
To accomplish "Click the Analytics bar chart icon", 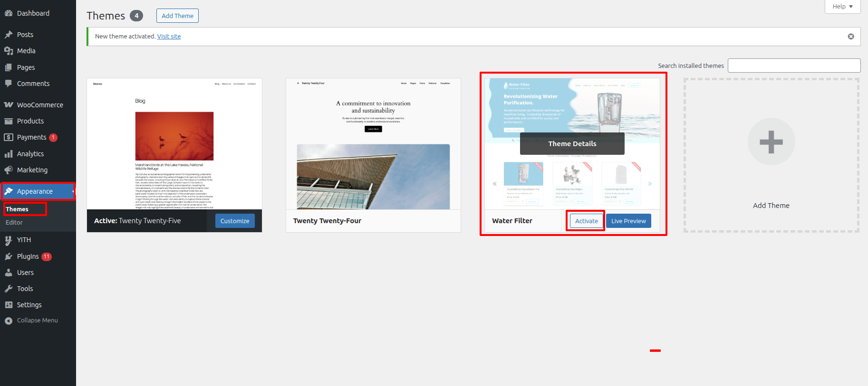I will [x=9, y=154].
